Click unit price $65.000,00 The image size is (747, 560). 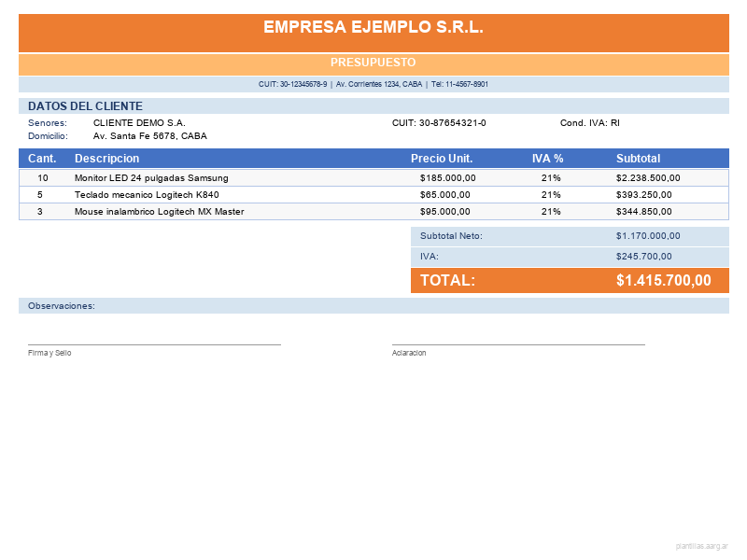click(445, 195)
